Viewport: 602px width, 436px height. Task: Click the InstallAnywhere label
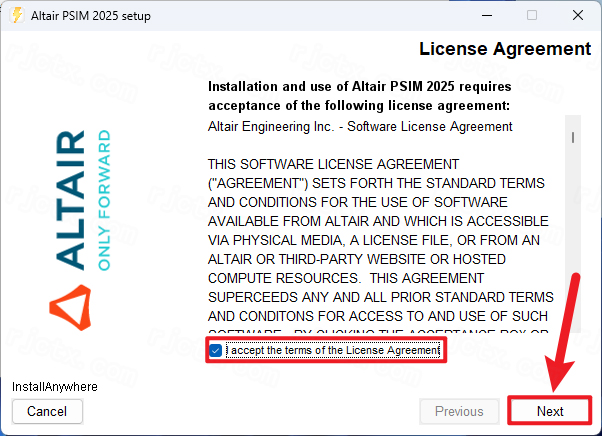54,386
